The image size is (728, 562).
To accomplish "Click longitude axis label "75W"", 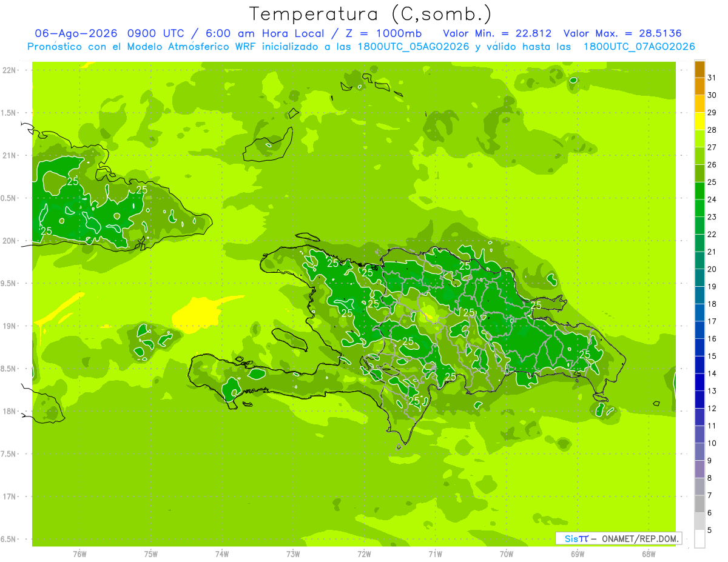I will pyautogui.click(x=150, y=554).
